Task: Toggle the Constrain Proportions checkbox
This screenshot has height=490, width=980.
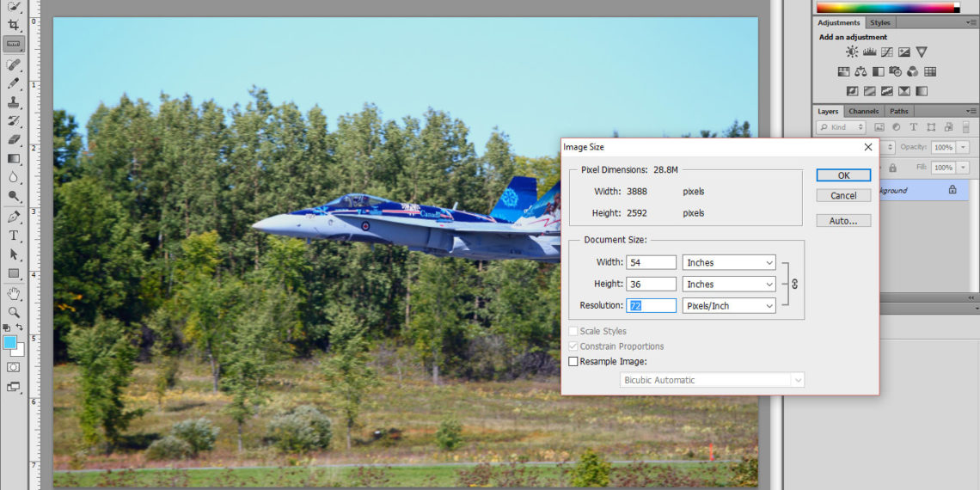Action: pyautogui.click(x=573, y=346)
